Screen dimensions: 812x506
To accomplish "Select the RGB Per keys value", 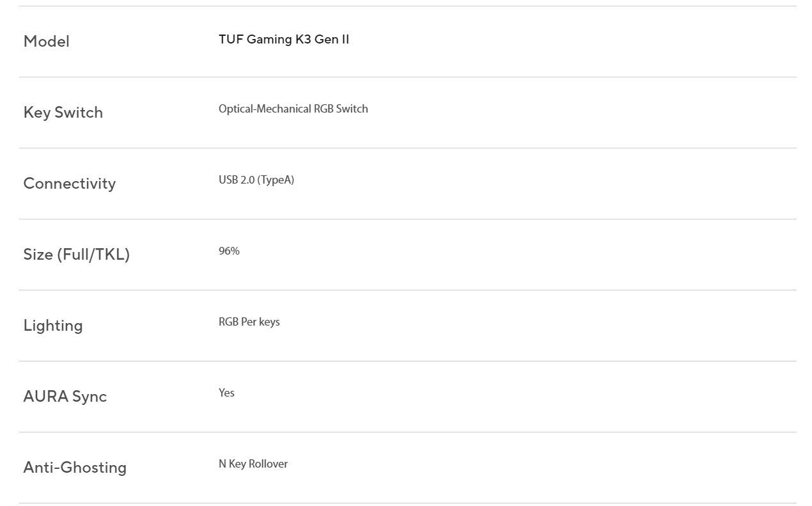I will [249, 322].
